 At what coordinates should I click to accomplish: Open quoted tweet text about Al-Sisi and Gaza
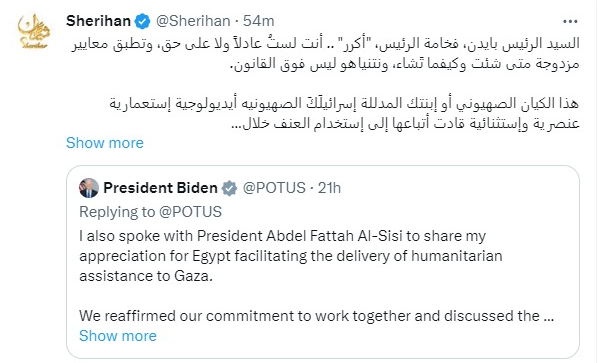click(x=291, y=256)
